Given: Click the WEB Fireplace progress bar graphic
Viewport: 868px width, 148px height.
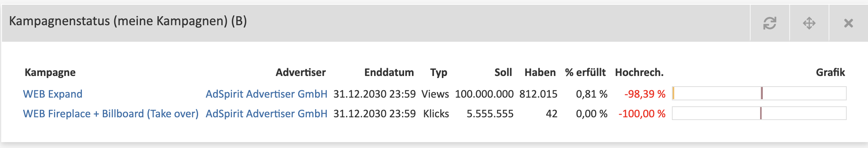Looking at the screenshot, I should pyautogui.click(x=759, y=113).
